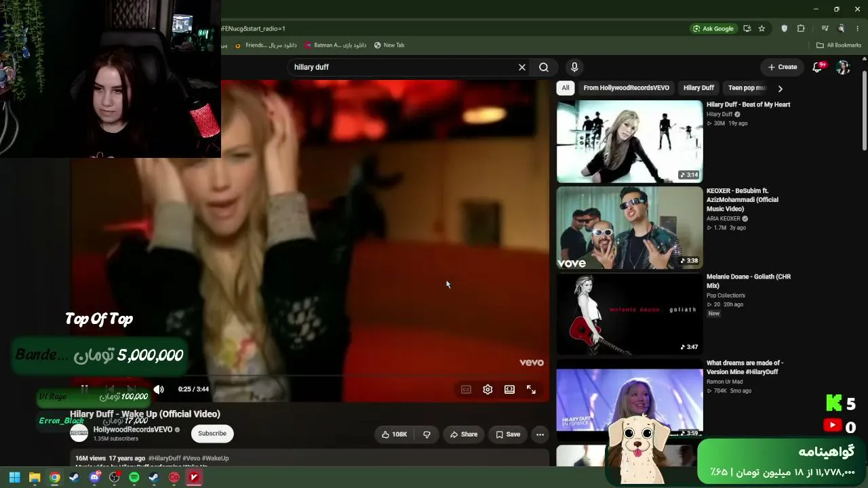Open the Batman A... bookmark

pyautogui.click(x=335, y=45)
